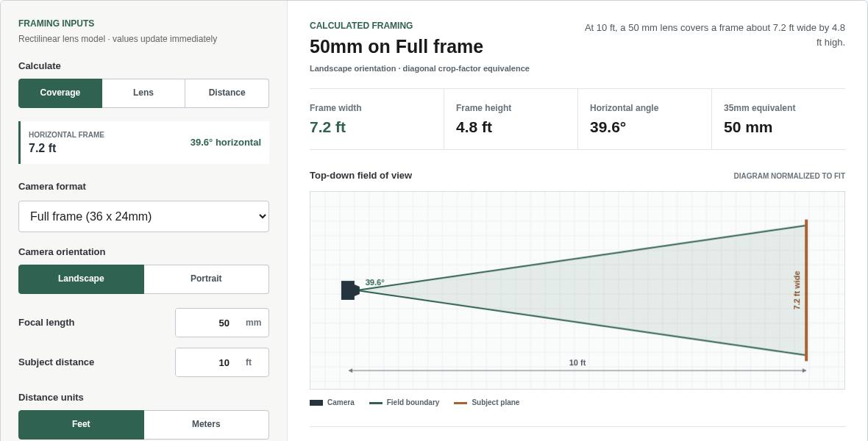Click the 'ft' unit suffix of Subject distance
Screen dimensions: 868x441
(x=249, y=362)
